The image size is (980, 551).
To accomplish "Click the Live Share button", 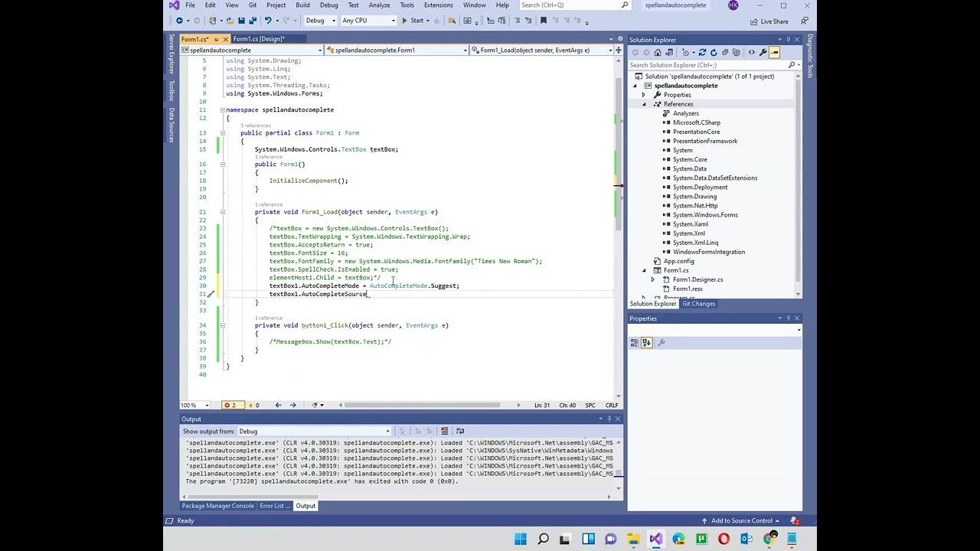I will tap(769, 21).
